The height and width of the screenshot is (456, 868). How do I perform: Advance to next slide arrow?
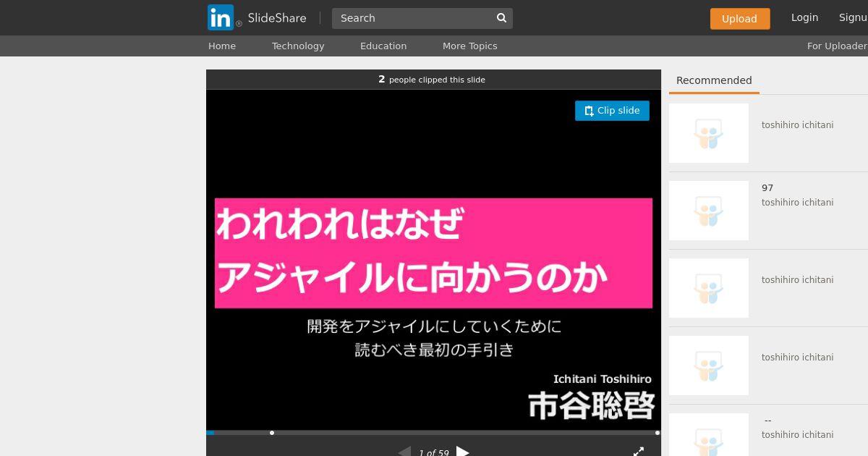click(x=463, y=452)
